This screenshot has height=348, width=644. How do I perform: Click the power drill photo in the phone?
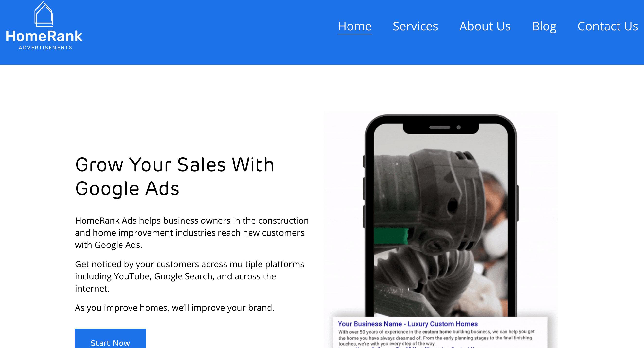pos(441,220)
